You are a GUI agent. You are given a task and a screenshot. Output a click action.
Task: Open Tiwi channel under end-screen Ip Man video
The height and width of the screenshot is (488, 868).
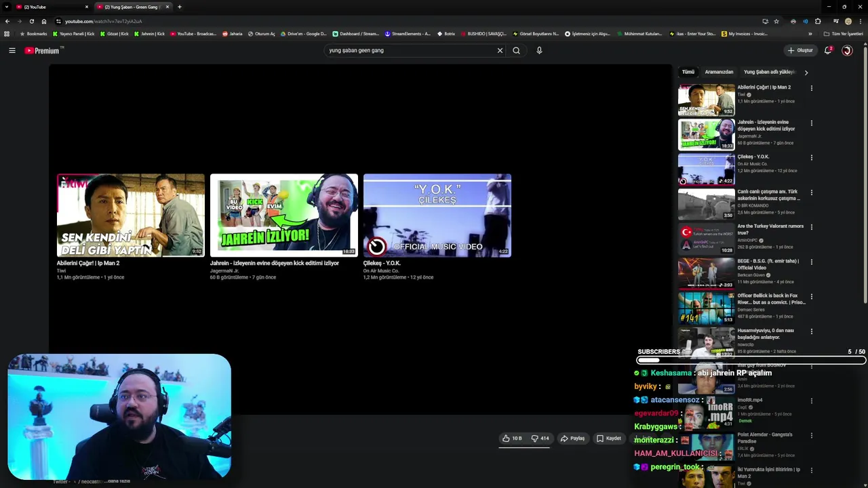coord(61,270)
